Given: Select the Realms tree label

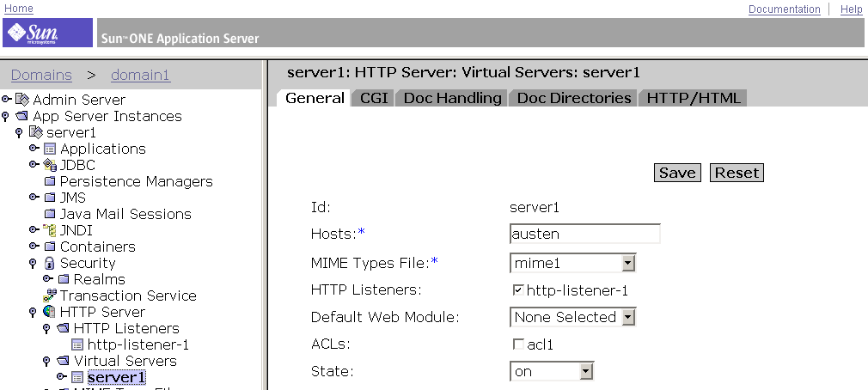Looking at the screenshot, I should tap(100, 279).
